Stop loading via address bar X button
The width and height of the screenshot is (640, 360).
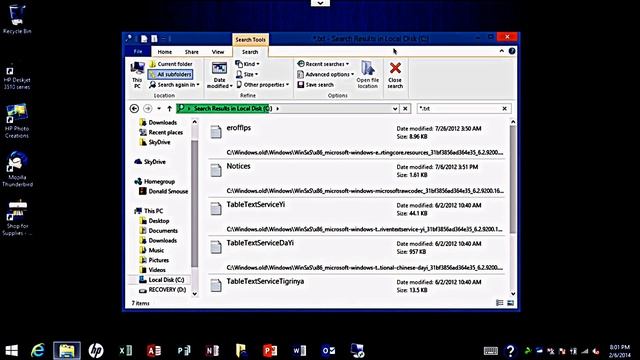click(x=405, y=109)
